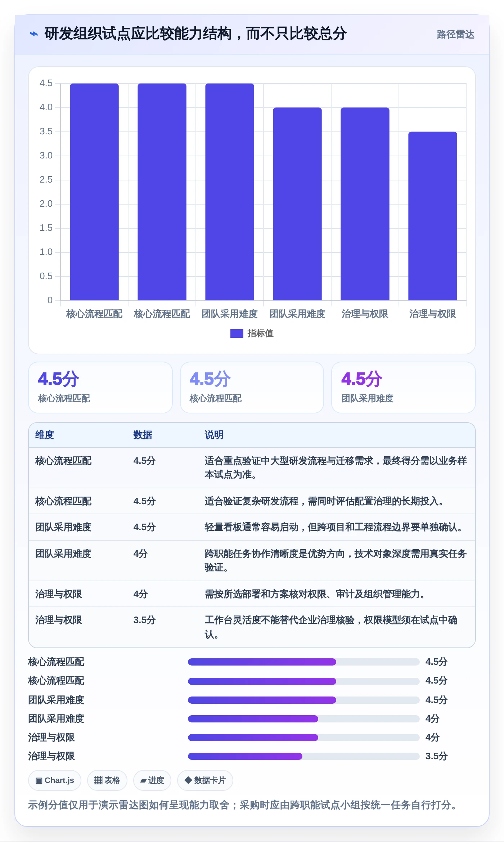Click the 数据 column header
The image size is (504, 842).
[143, 435]
